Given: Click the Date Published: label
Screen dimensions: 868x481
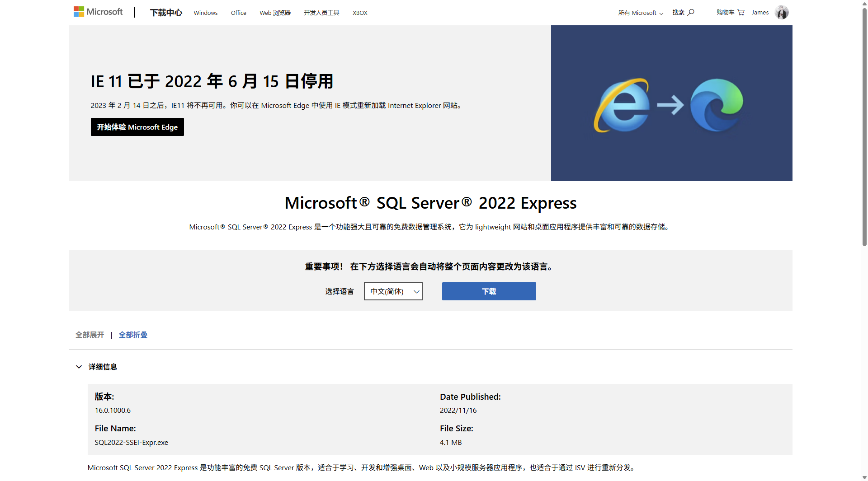Looking at the screenshot, I should coord(470,397).
